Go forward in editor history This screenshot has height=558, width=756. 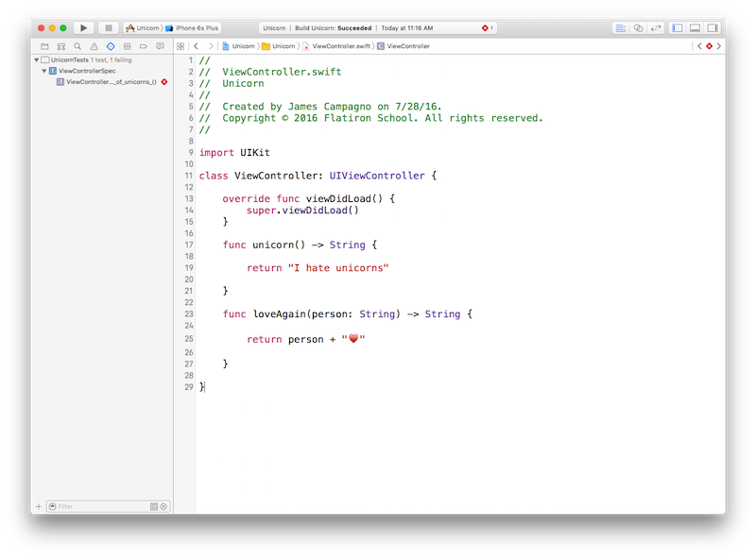(x=211, y=46)
